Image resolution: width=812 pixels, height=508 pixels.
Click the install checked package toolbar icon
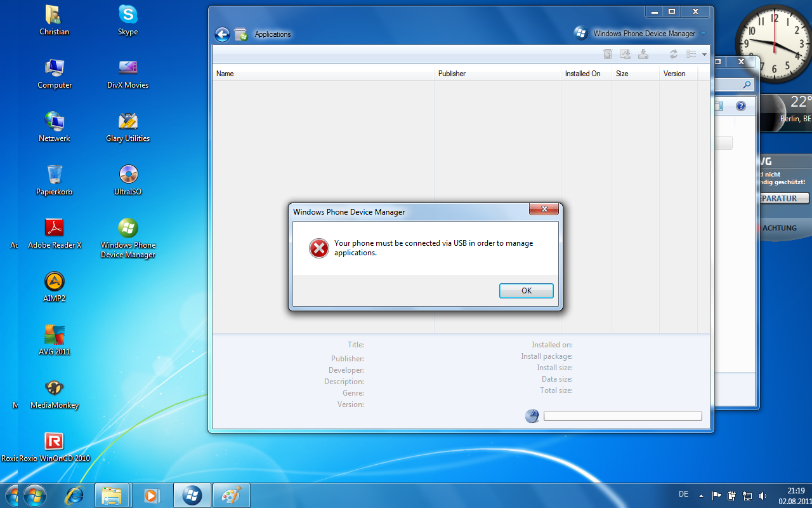[x=625, y=54]
